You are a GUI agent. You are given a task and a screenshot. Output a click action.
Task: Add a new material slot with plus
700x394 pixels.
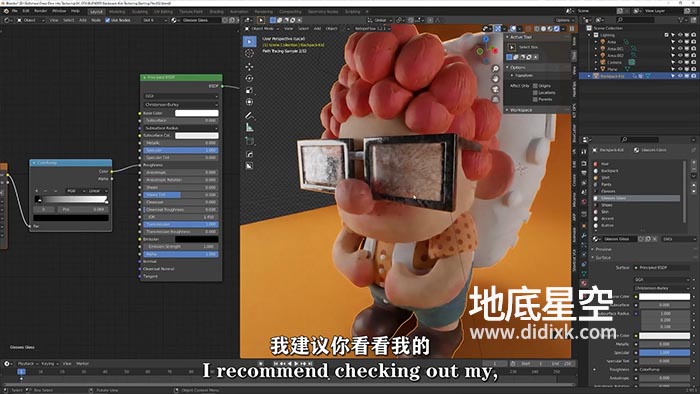pos(694,163)
